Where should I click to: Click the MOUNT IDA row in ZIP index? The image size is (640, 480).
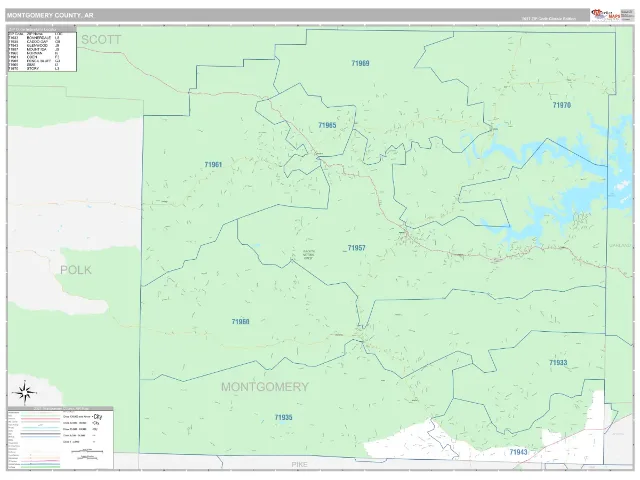[x=35, y=49]
